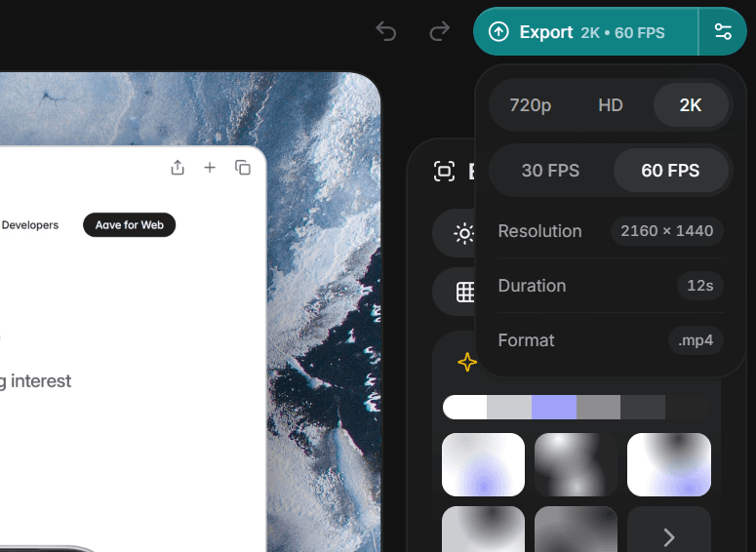Image resolution: width=756 pixels, height=552 pixels.
Task: Pick the lavender purple color swatch
Action: point(554,407)
